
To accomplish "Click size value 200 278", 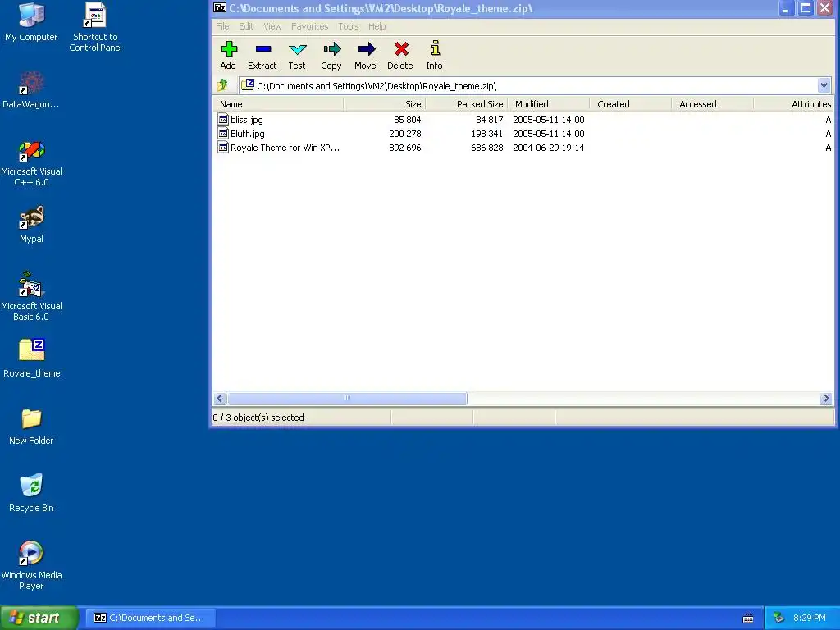I will click(x=405, y=134).
